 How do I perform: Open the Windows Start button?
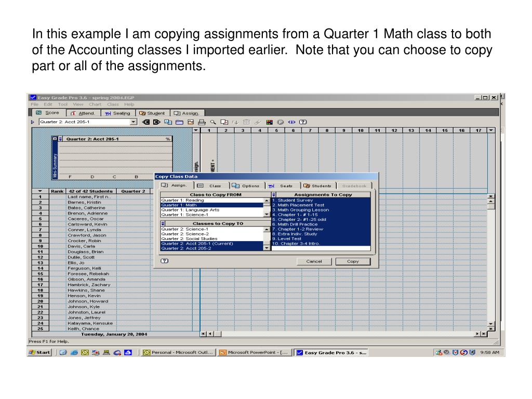pos(39,353)
